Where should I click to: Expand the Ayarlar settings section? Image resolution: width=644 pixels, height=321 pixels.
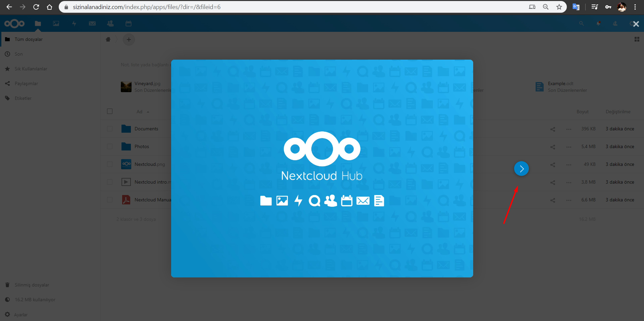click(x=21, y=315)
